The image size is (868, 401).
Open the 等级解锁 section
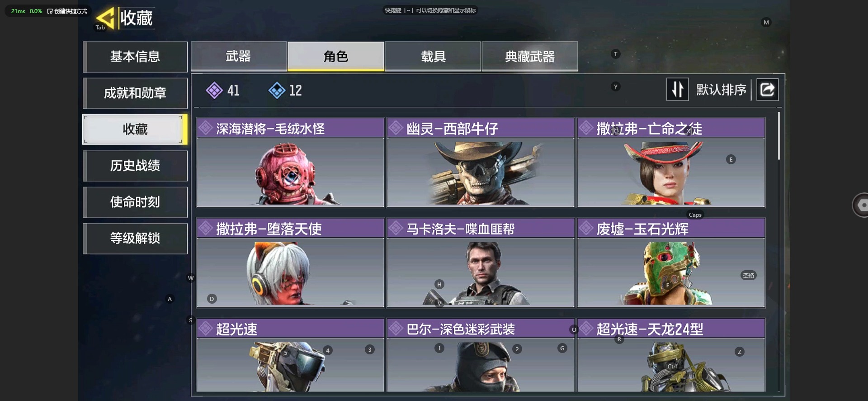point(135,238)
